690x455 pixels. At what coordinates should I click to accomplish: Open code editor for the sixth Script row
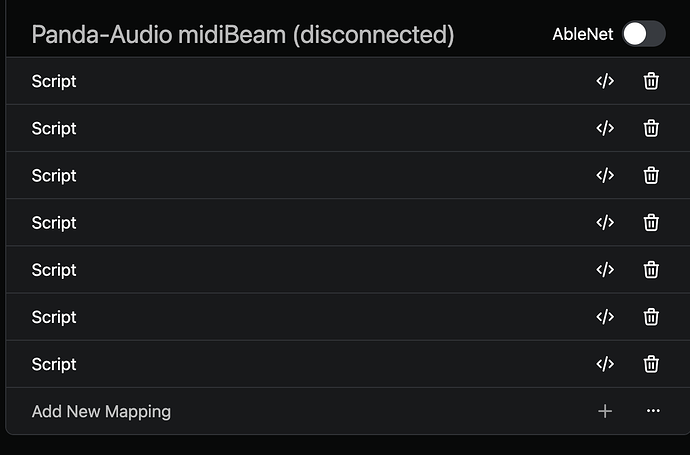(605, 316)
